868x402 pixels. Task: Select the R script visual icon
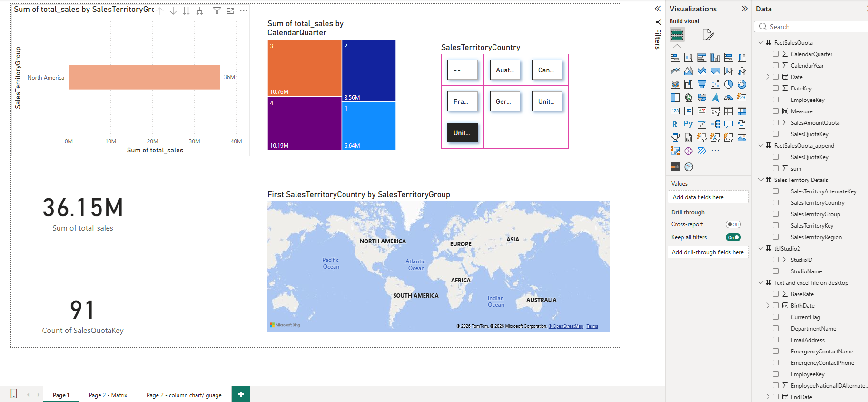coord(675,124)
